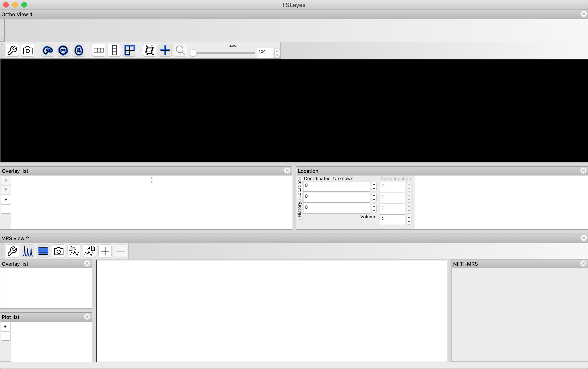The width and height of the screenshot is (588, 369).
Task: Click the Zoom slider handle
Action: (193, 53)
